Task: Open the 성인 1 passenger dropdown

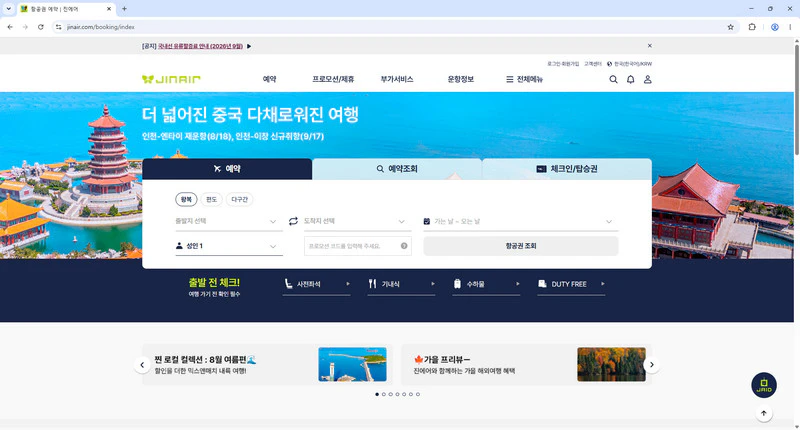Action: coord(229,246)
